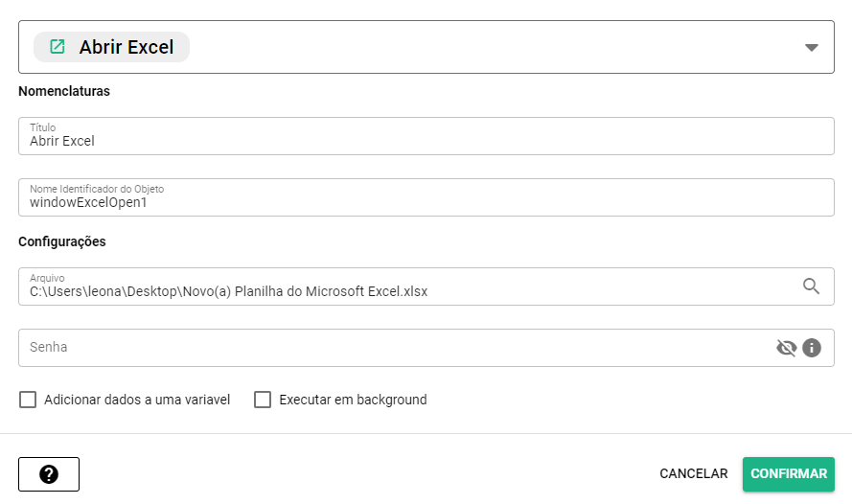Viewport: 852px width, 504px height.
Task: Click the question mark help icon
Action: point(49,474)
